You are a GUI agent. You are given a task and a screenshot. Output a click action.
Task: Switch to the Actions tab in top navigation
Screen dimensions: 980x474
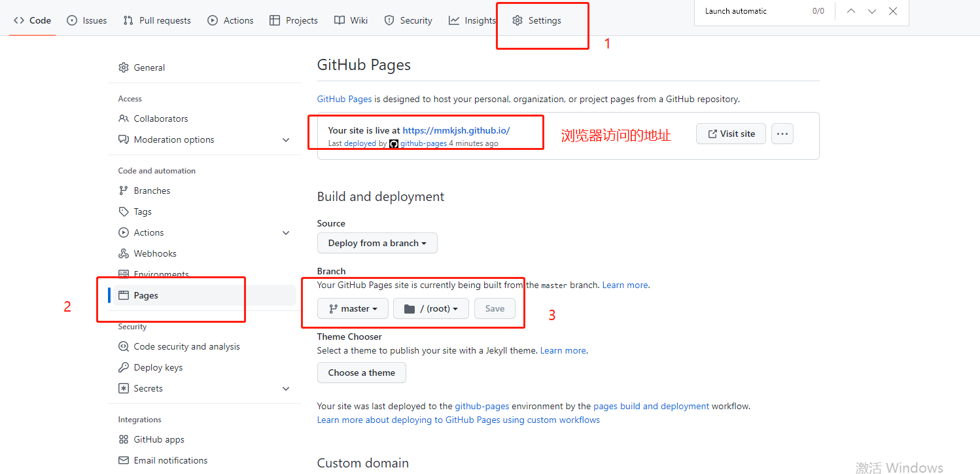[230, 20]
